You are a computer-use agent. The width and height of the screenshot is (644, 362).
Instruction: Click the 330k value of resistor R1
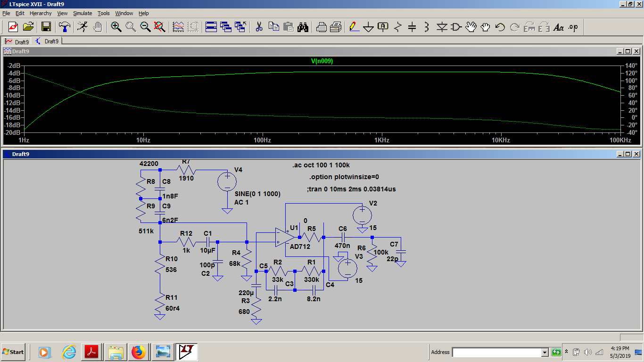click(x=312, y=280)
